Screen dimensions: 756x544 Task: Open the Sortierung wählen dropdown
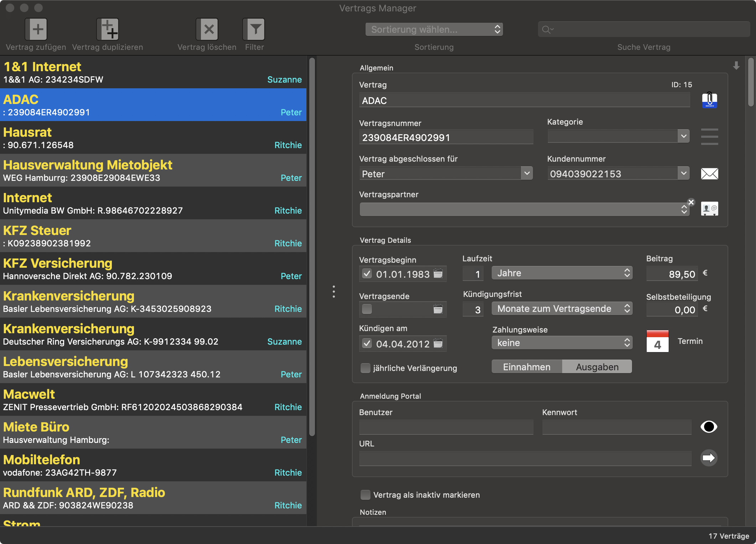tap(434, 30)
